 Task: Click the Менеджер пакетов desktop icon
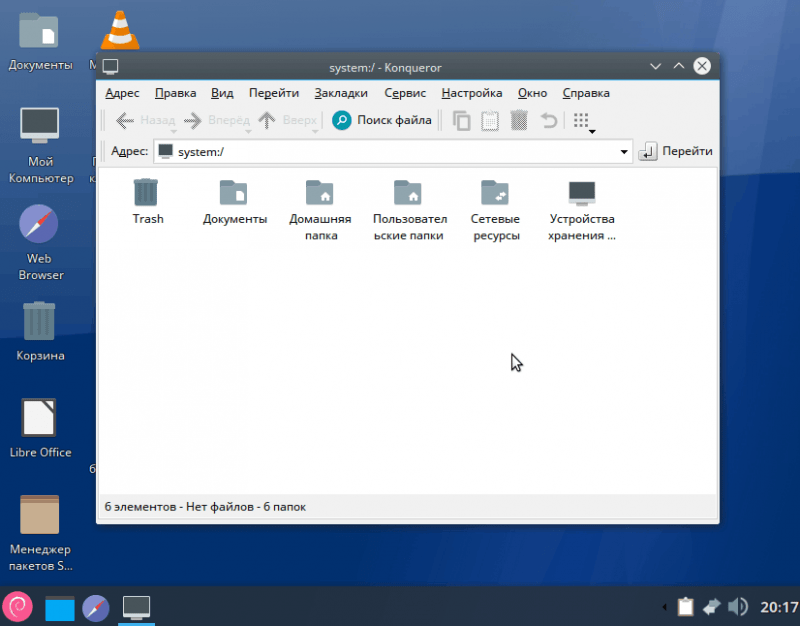[x=40, y=533]
